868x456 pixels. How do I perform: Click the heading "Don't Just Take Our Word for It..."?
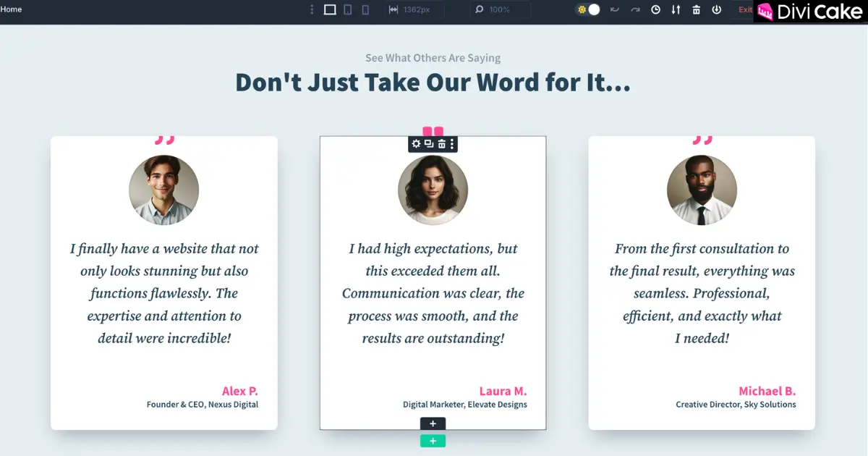pyautogui.click(x=433, y=82)
